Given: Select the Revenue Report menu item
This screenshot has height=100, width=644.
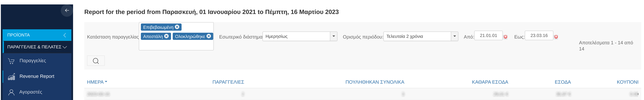Looking at the screenshot, I should tap(37, 76).
